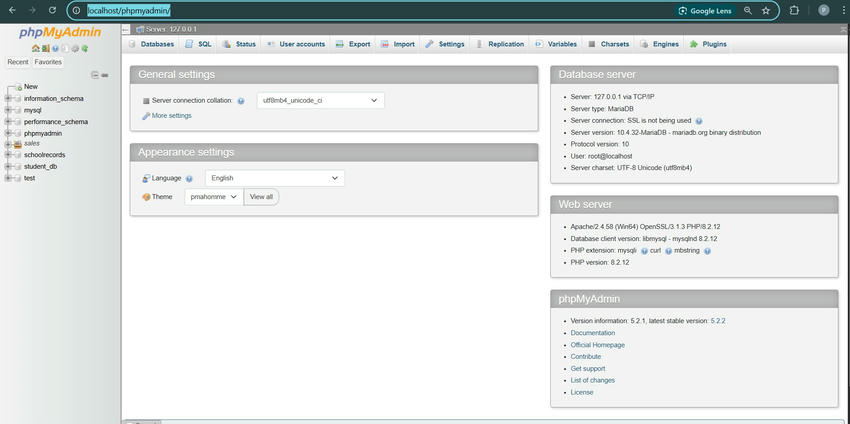
Task: Click the zoom magnifier icon in address bar
Action: (x=748, y=11)
